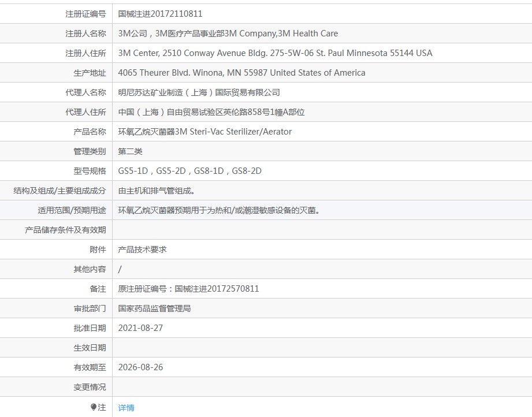532x417 pixels.
Task: Select approval department 国家药品监督管理局
Action: [154, 309]
